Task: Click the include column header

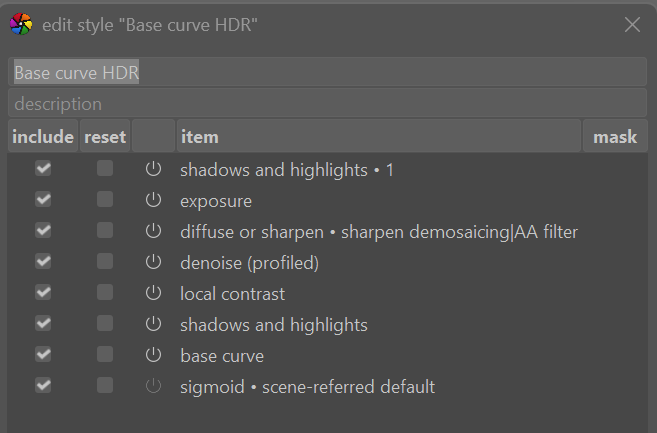Action: pyautogui.click(x=43, y=136)
